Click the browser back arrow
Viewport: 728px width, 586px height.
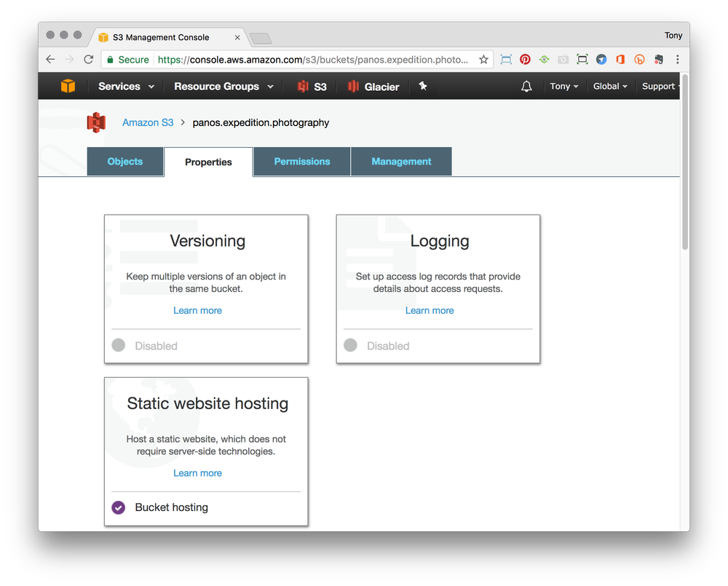(x=51, y=60)
